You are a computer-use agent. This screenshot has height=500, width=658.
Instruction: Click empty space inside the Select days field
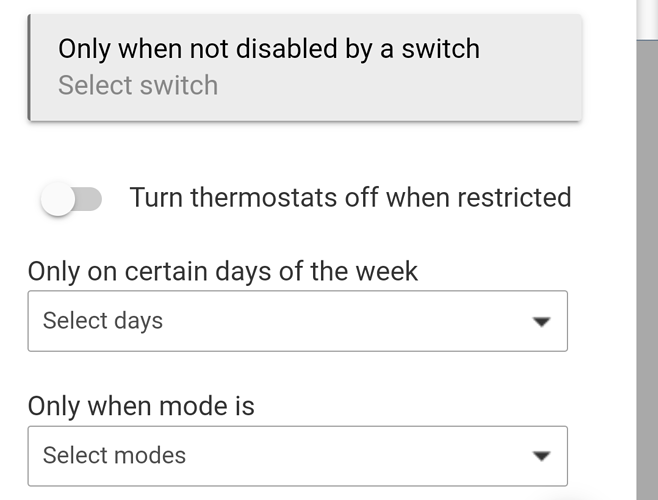[x=350, y=321]
